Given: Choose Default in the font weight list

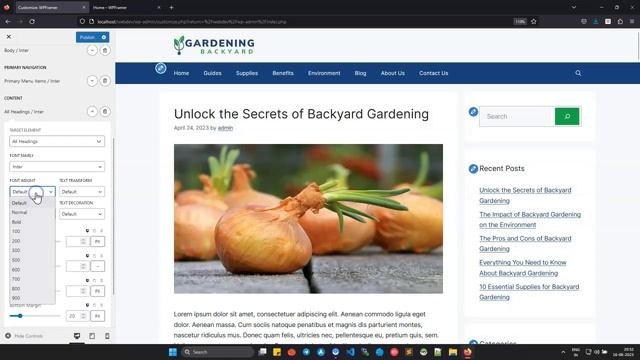Looking at the screenshot, I should (x=32, y=203).
